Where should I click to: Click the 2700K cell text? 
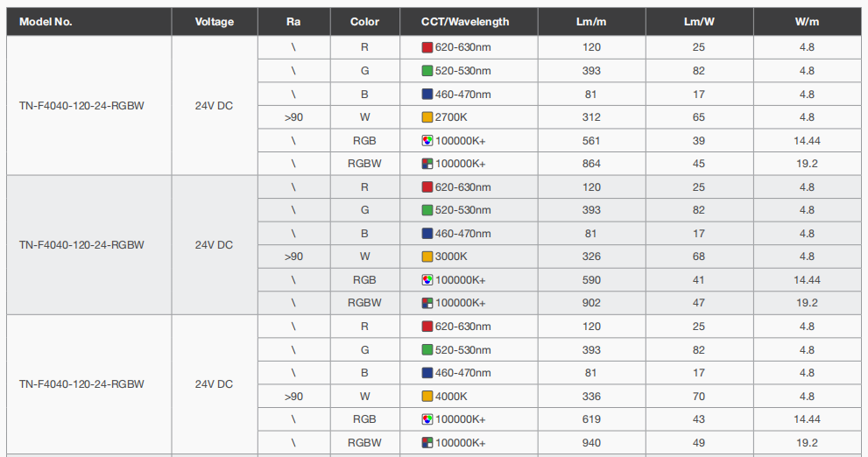point(451,117)
